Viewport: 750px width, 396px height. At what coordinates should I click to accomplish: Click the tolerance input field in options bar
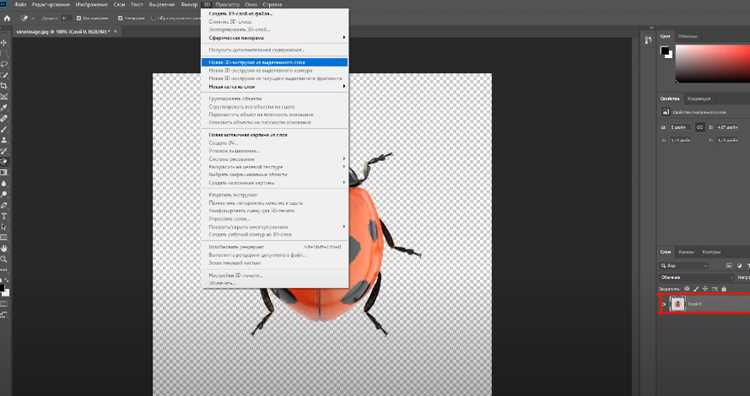pyautogui.click(x=66, y=19)
